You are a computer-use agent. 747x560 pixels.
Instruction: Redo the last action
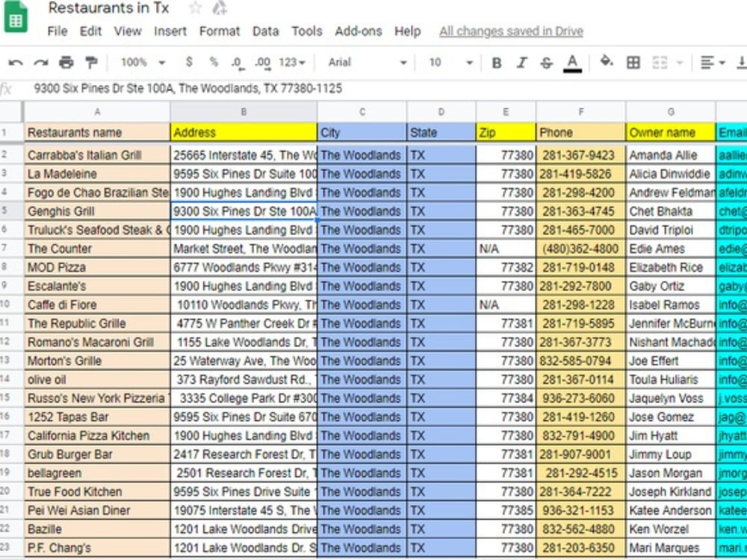click(x=41, y=63)
